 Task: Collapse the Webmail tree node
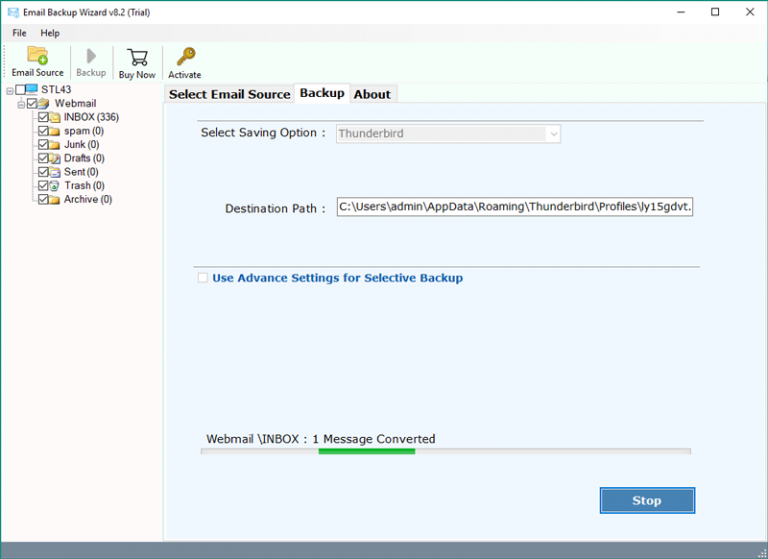(x=21, y=104)
